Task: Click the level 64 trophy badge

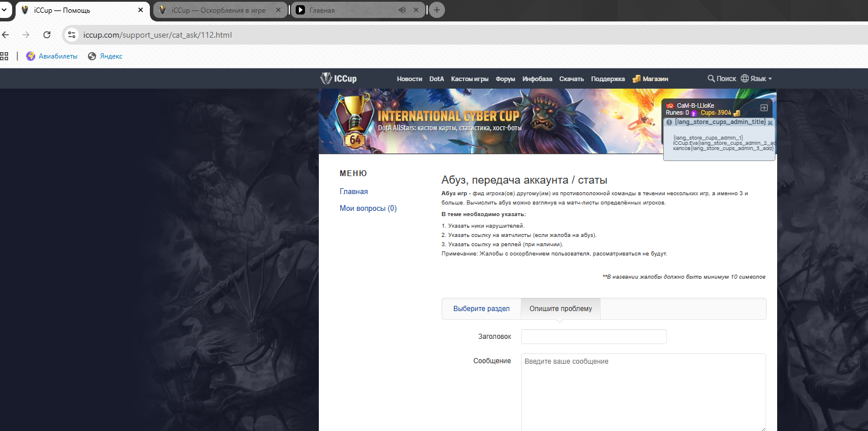Action: point(355,120)
